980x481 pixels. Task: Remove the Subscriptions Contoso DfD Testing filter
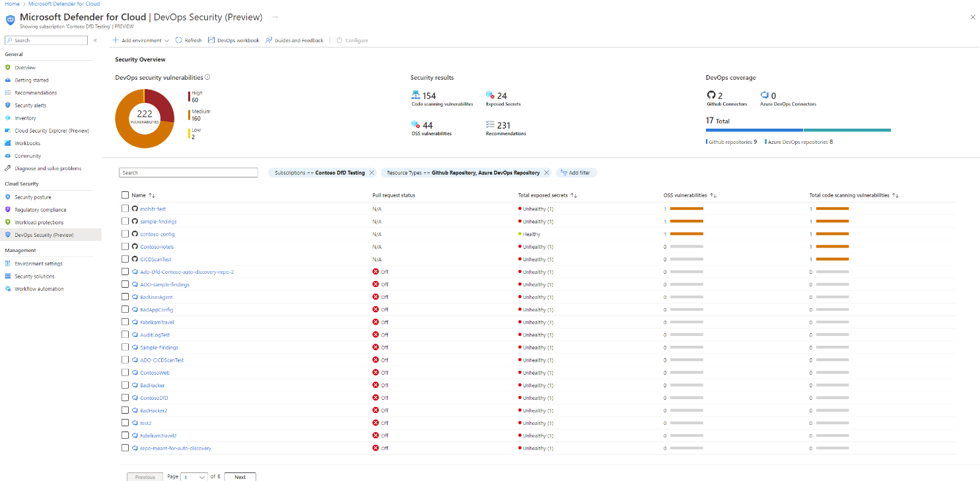pyautogui.click(x=372, y=173)
